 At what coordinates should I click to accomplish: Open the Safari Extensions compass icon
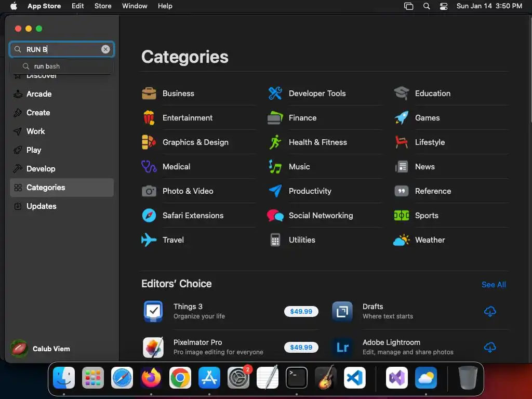149,216
